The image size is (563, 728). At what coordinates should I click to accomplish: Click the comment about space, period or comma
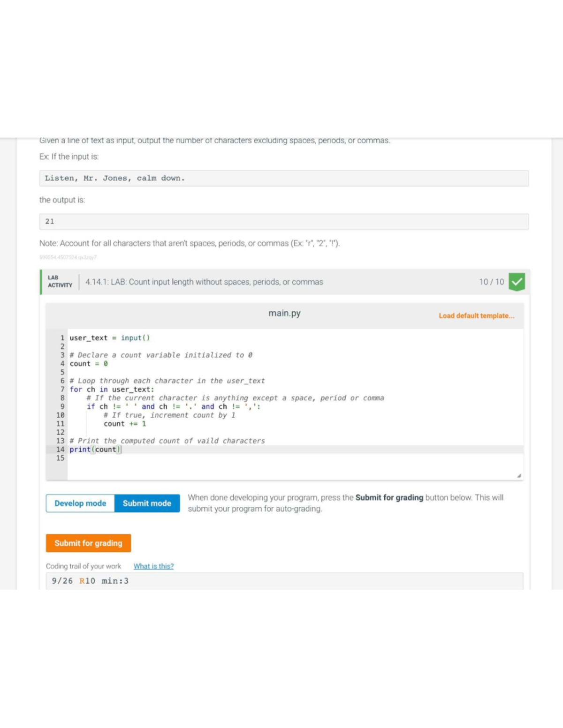pyautogui.click(x=235, y=398)
